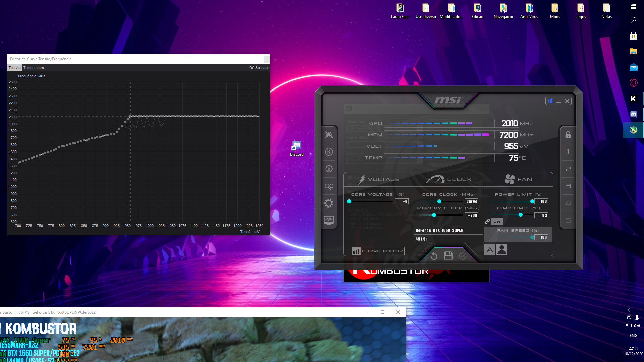
Task: Toggle the profile lock icon in Afterburner
Action: click(x=568, y=135)
